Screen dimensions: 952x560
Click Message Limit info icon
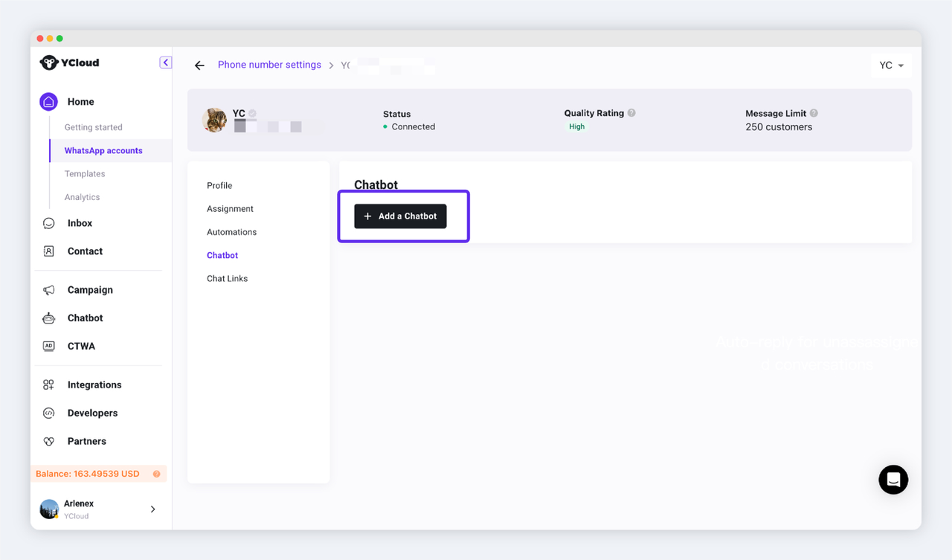pyautogui.click(x=814, y=113)
